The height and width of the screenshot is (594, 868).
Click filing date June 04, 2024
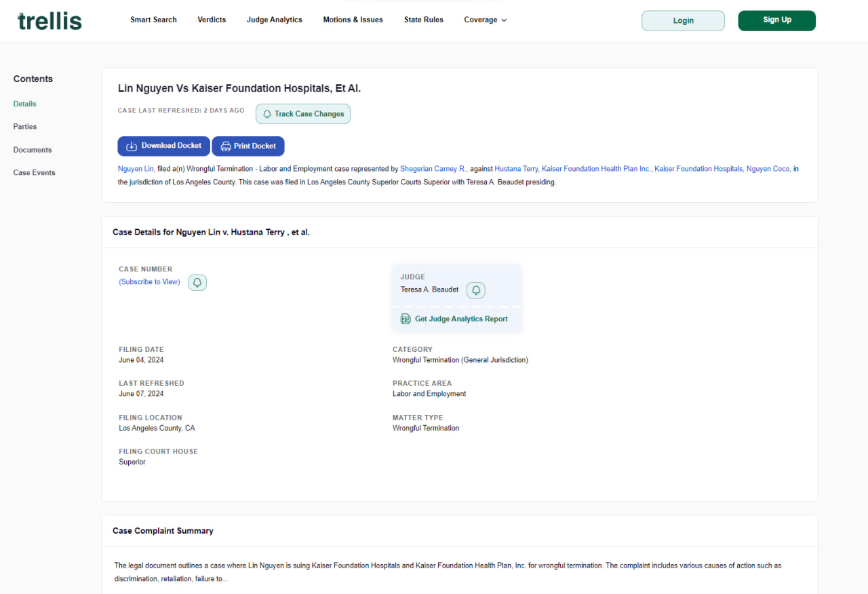141,360
